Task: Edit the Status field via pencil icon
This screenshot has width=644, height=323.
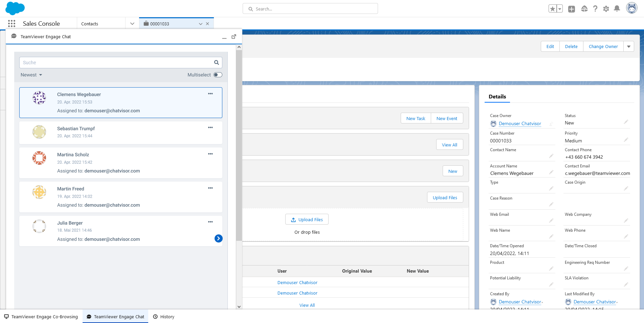Action: click(x=626, y=122)
